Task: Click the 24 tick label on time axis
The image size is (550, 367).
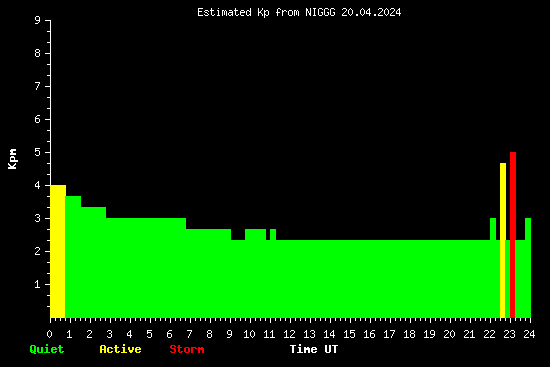Action: (x=529, y=334)
